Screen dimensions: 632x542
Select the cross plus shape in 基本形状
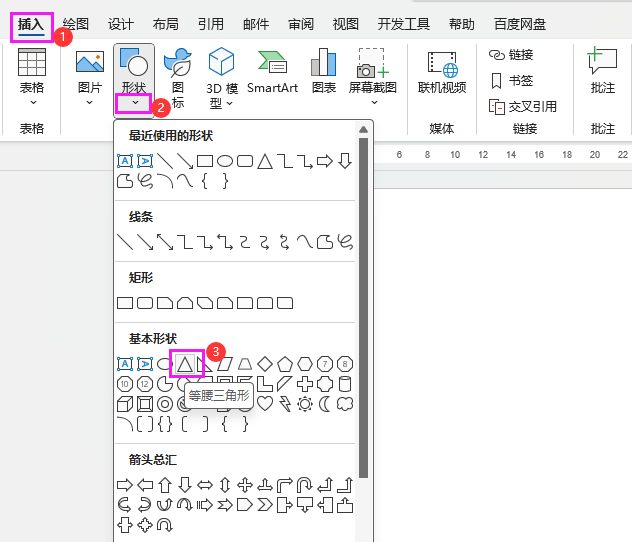click(305, 384)
